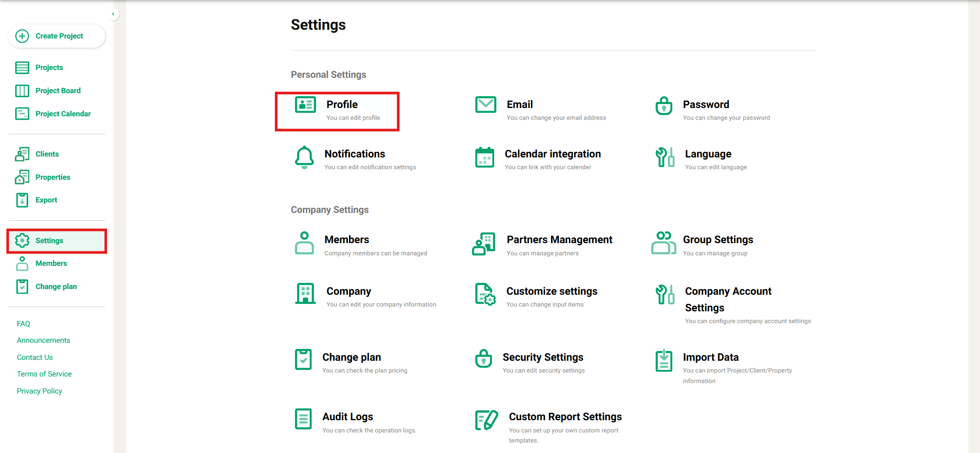Open Project Board in the sidebar
The width and height of the screenshot is (980, 453).
point(58,91)
